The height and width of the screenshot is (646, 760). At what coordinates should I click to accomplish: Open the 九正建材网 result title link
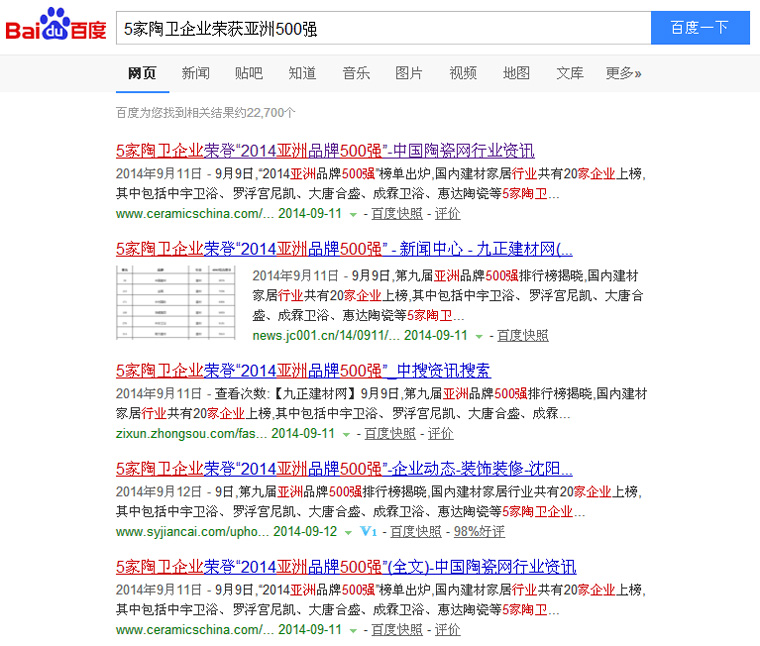point(344,249)
